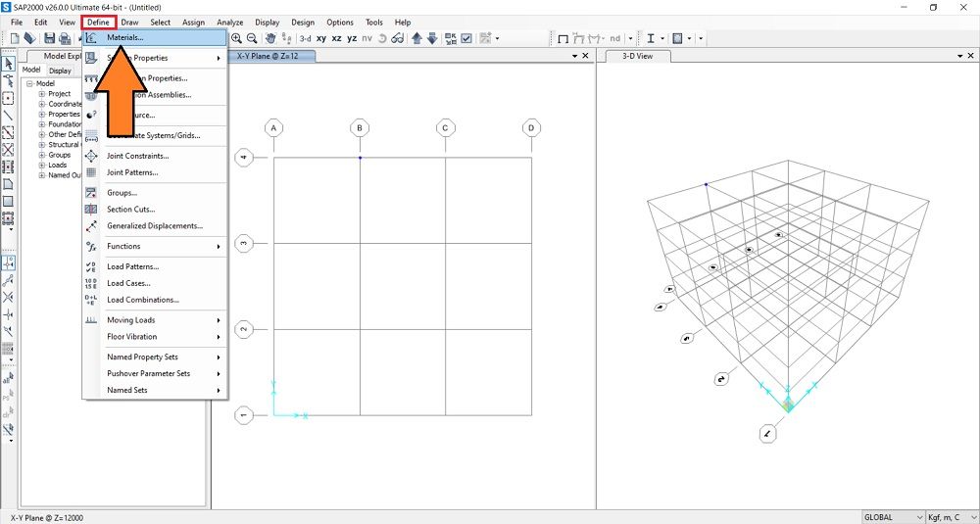The width and height of the screenshot is (980, 524).
Task: Set the view to the xy plane
Action: pyautogui.click(x=321, y=39)
